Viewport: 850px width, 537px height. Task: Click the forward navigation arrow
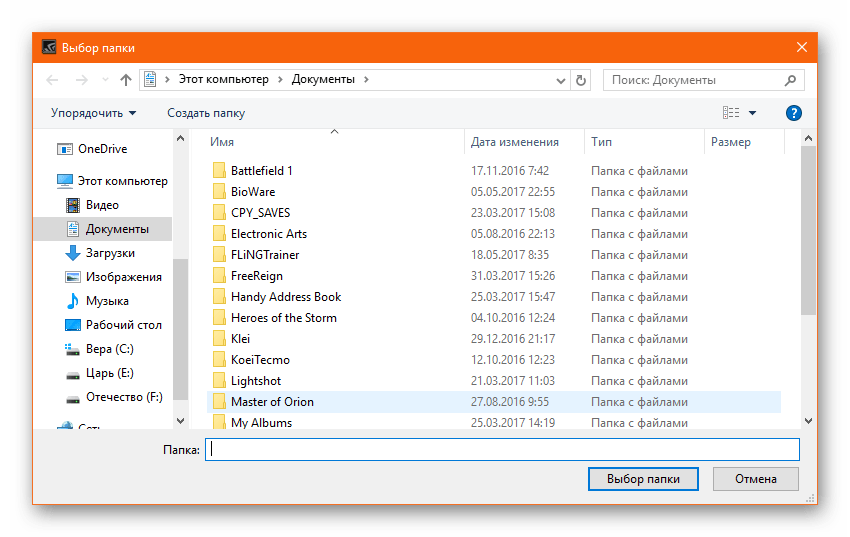(x=82, y=80)
